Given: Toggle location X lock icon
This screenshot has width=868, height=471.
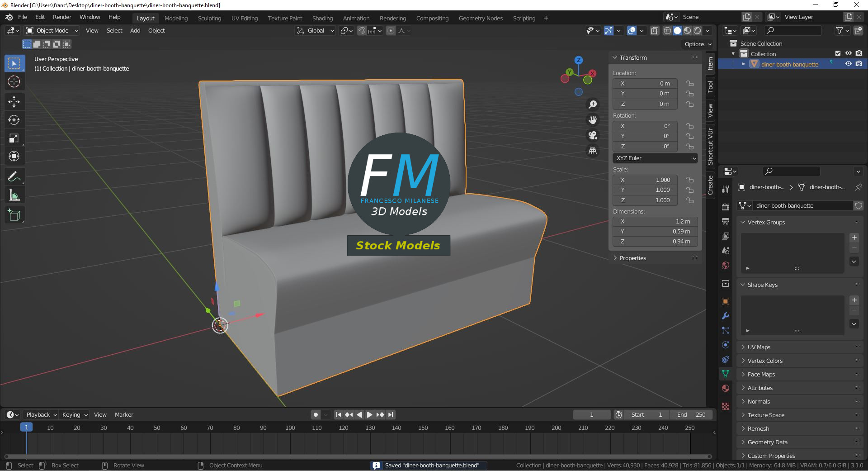Looking at the screenshot, I should click(690, 83).
